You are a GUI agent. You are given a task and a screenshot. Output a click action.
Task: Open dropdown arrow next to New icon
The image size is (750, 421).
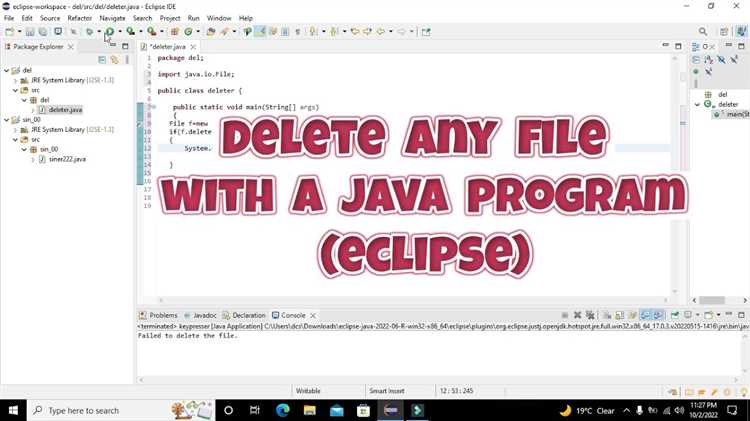[19, 32]
